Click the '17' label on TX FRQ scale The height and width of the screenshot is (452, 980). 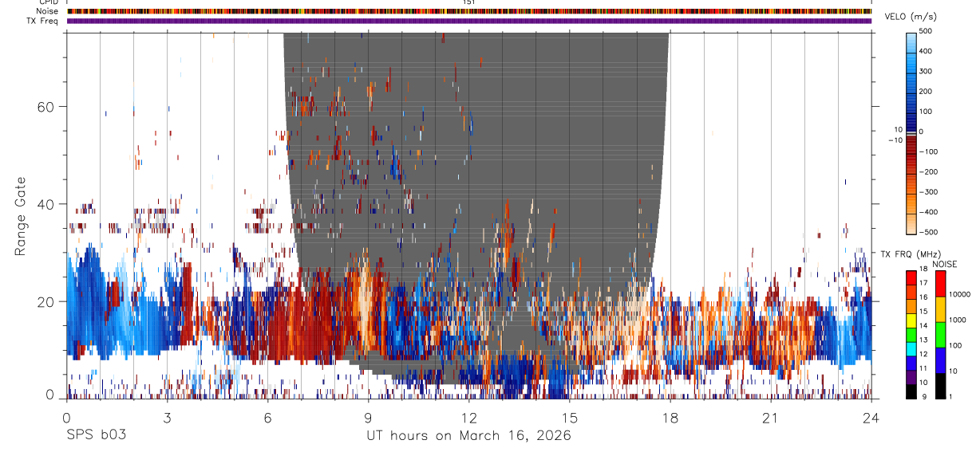pyautogui.click(x=924, y=283)
